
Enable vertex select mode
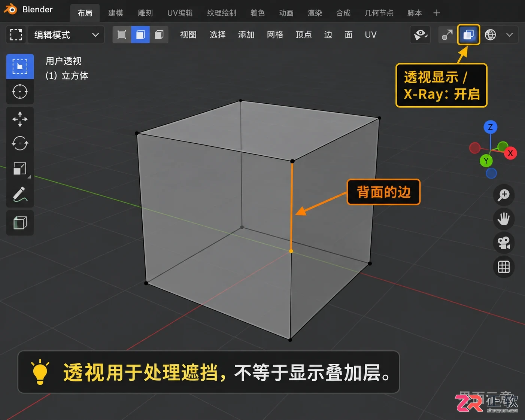point(122,35)
